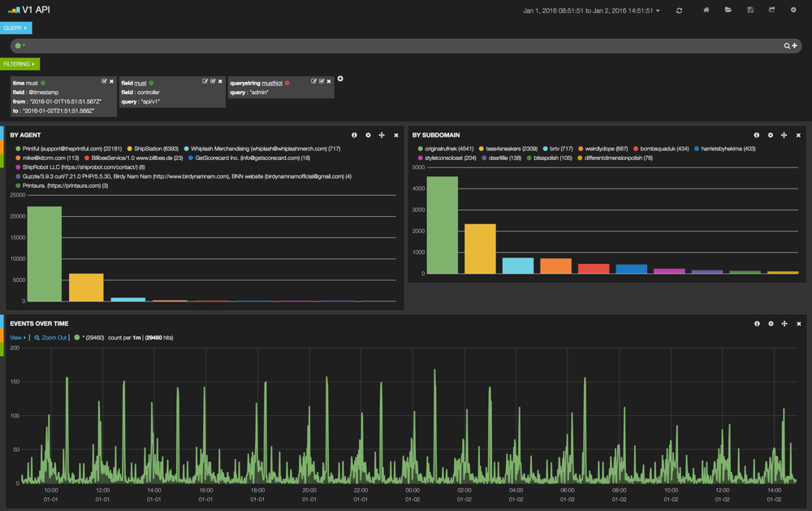Share the dashboard via the share icon
The width and height of the screenshot is (812, 511).
point(771,10)
